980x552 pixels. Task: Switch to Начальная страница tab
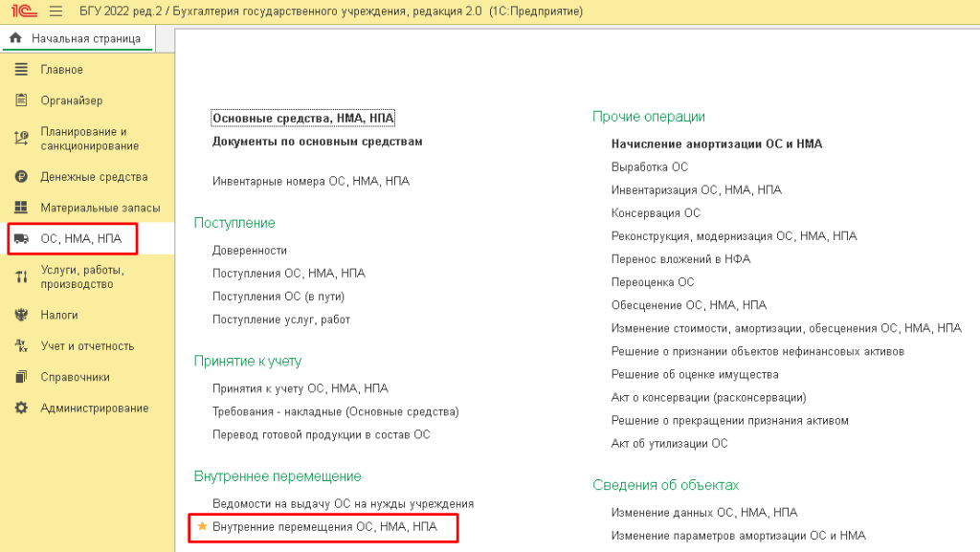pyautogui.click(x=84, y=38)
